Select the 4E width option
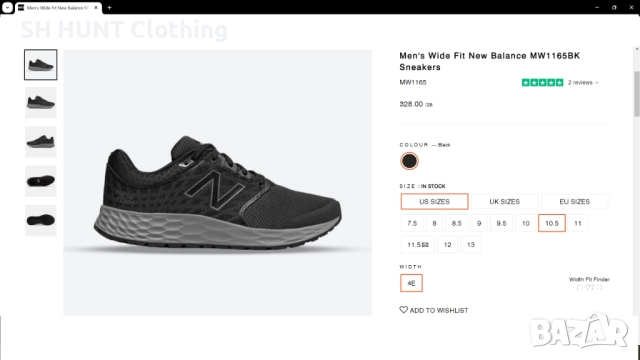The width and height of the screenshot is (640, 360). pyautogui.click(x=411, y=283)
